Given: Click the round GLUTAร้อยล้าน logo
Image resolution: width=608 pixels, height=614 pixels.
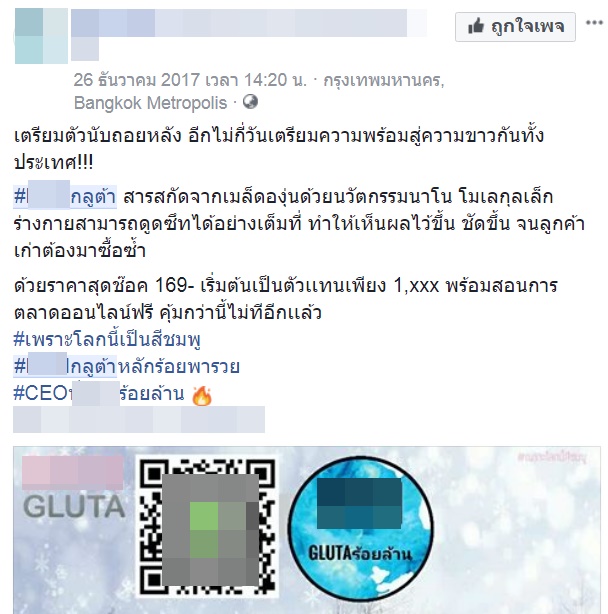Looking at the screenshot, I should coord(361,529).
